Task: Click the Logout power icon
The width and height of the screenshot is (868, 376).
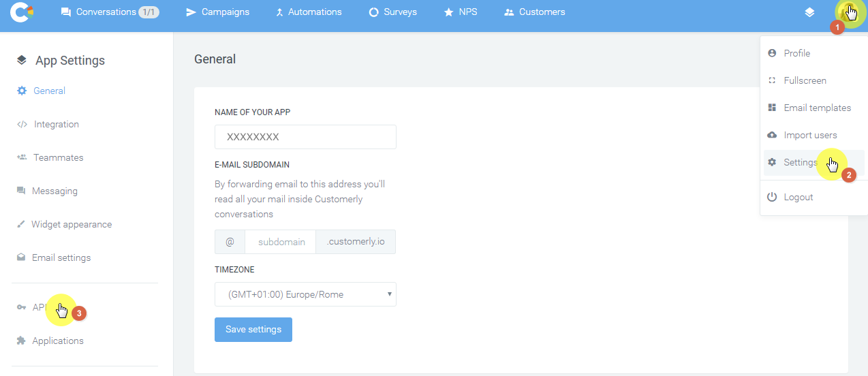Action: tap(772, 197)
